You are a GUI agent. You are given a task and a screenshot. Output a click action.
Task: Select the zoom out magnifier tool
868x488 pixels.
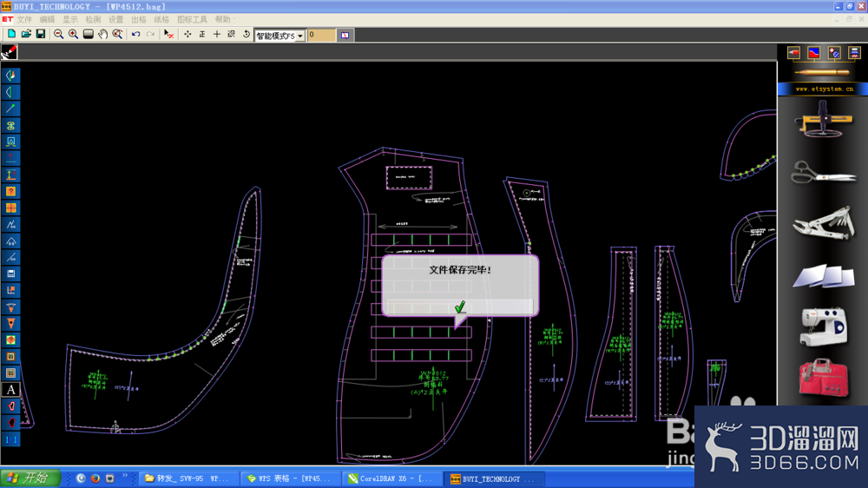coord(58,35)
